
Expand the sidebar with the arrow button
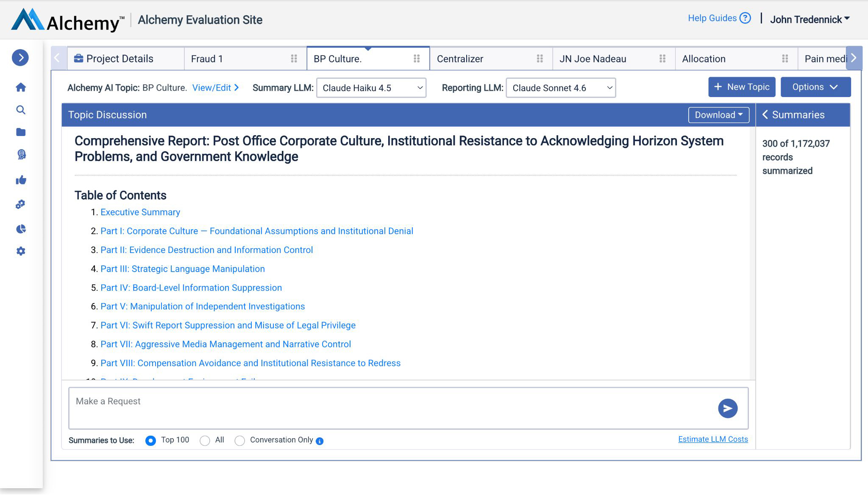pos(20,58)
